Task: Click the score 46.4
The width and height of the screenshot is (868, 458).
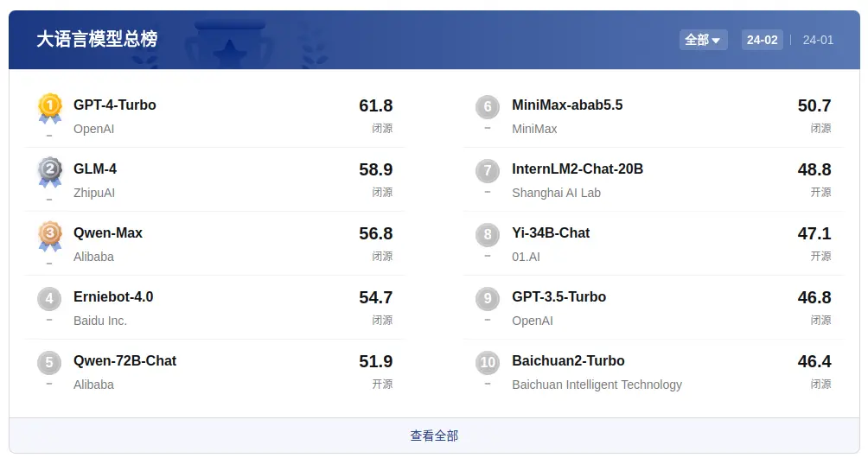Action: 814,362
